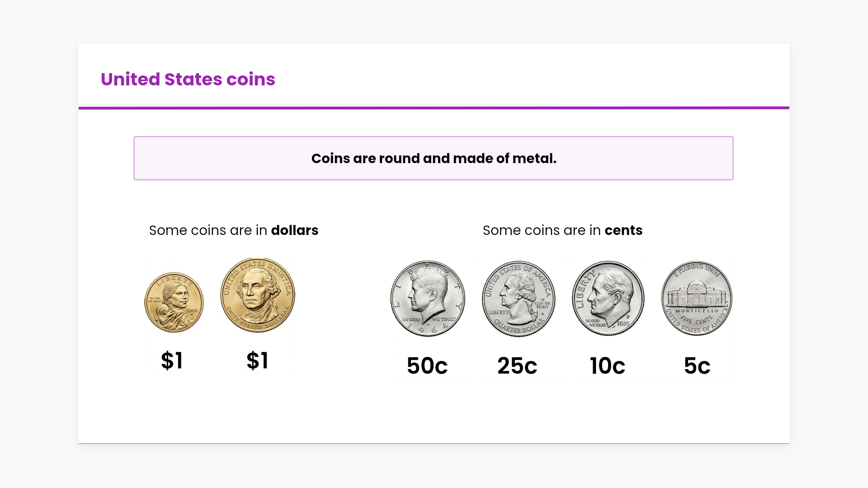Click the 25c label
868x488 pixels.
click(x=517, y=366)
